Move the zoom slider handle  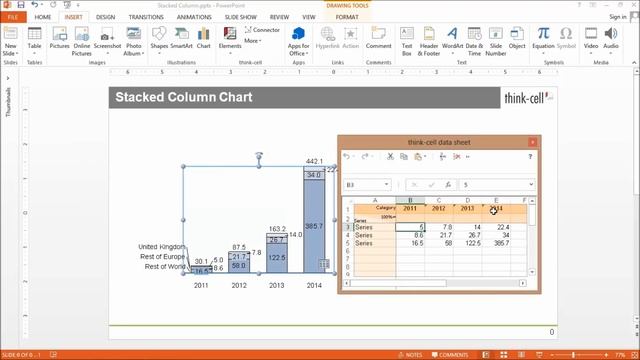point(573,355)
